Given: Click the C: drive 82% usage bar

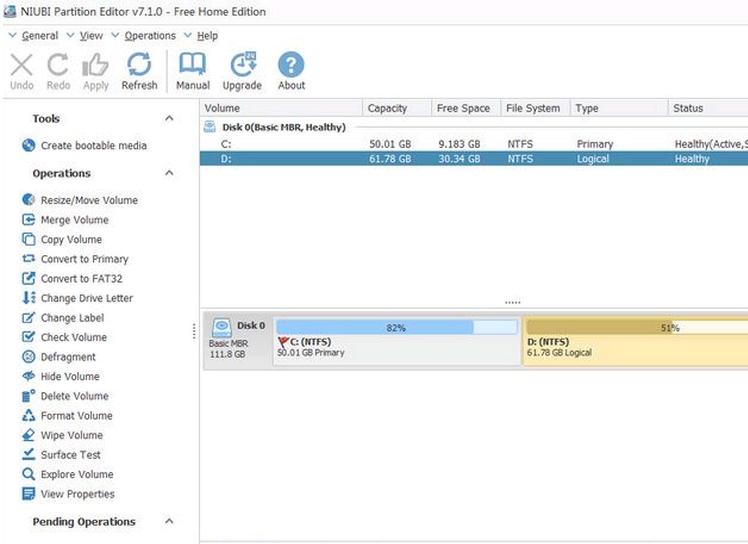Looking at the screenshot, I should pyautogui.click(x=396, y=327).
